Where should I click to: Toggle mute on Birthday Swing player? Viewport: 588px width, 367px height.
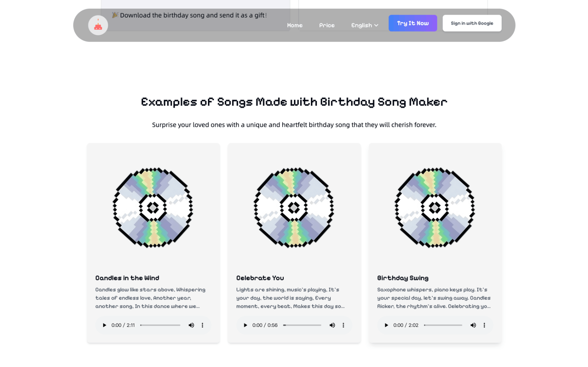tap(473, 325)
